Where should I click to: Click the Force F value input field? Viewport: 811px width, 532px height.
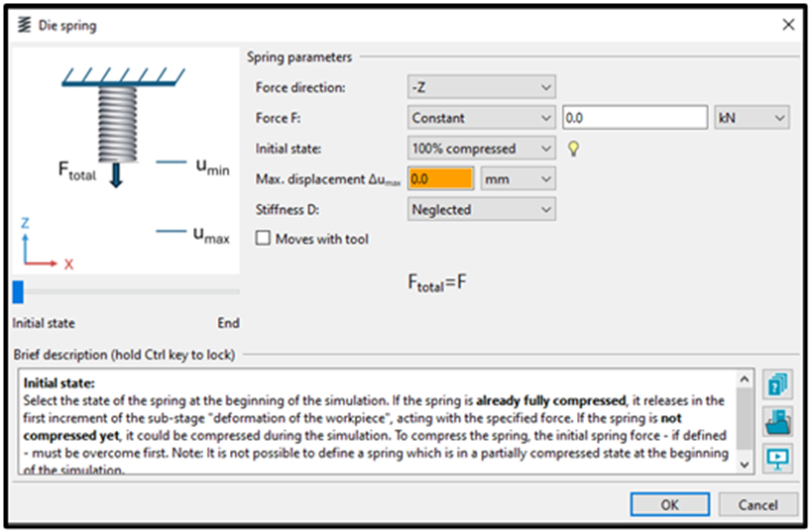(x=635, y=118)
